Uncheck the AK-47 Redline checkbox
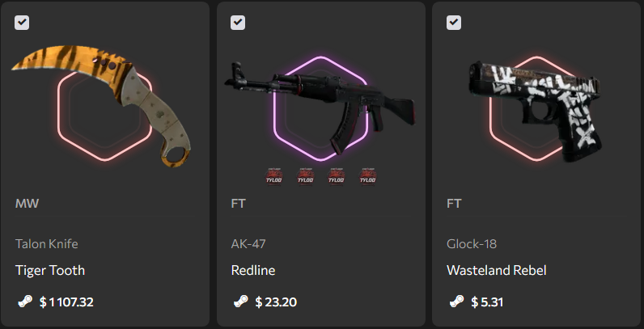644x329 pixels. (x=238, y=23)
